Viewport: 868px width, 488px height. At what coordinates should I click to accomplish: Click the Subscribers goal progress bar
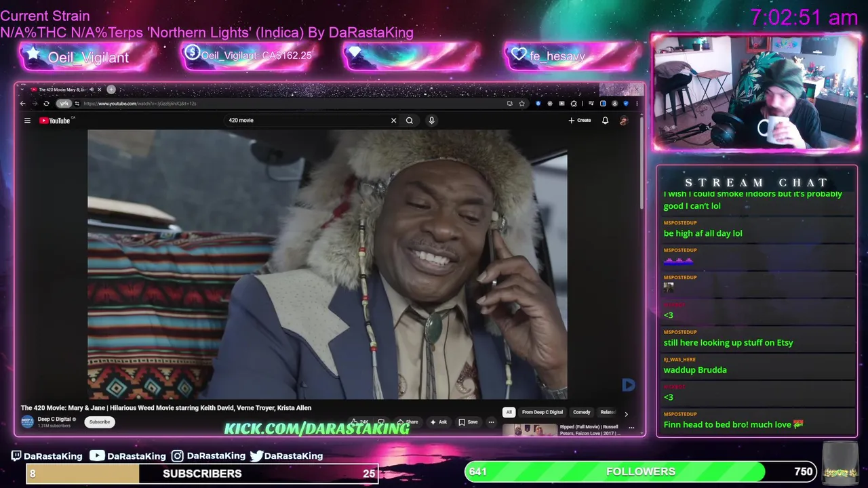point(202,474)
